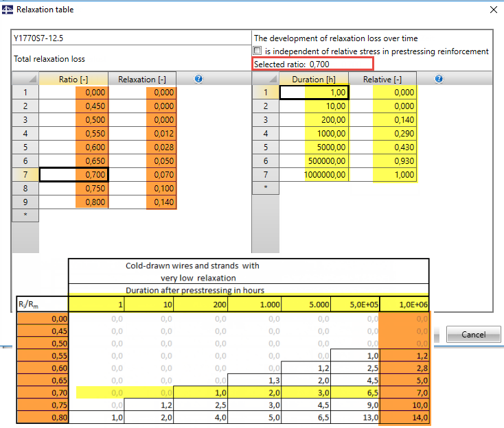Select Ratio cell 0,800
Screen dimensions: 504x428
pos(73,202)
